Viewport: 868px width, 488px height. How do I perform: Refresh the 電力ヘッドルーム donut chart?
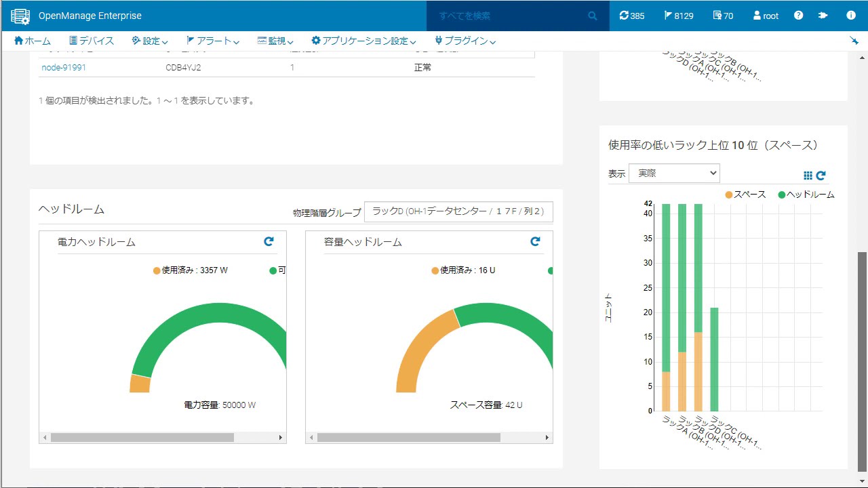(x=269, y=241)
